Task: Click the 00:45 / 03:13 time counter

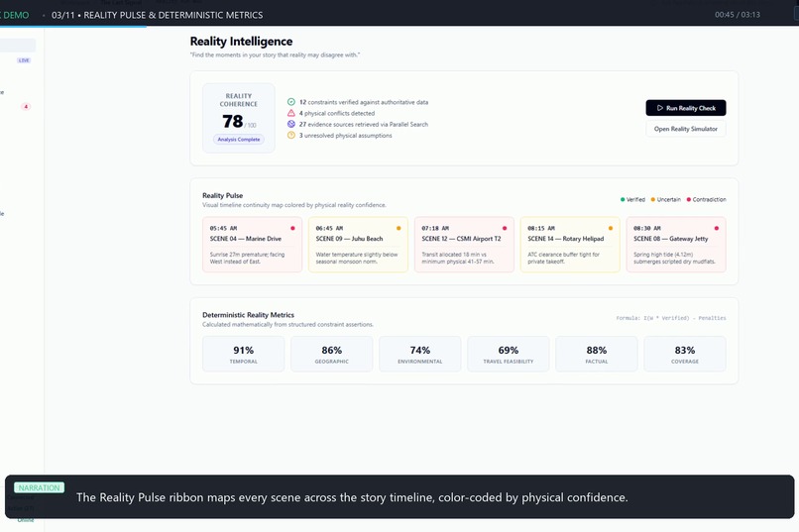Action: (738, 15)
